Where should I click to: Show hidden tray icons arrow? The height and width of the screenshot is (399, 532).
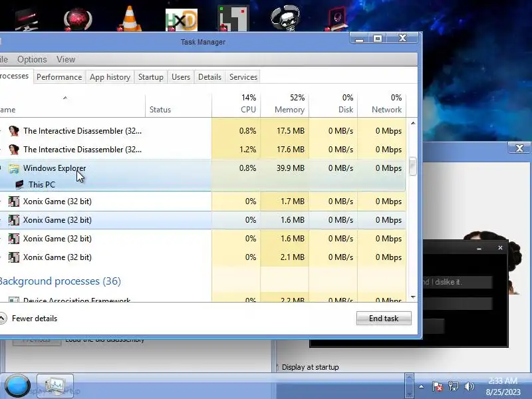click(x=421, y=386)
